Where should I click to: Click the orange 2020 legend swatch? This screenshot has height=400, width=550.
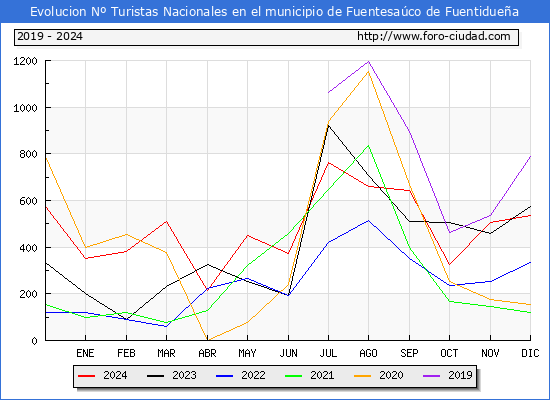click(x=363, y=376)
